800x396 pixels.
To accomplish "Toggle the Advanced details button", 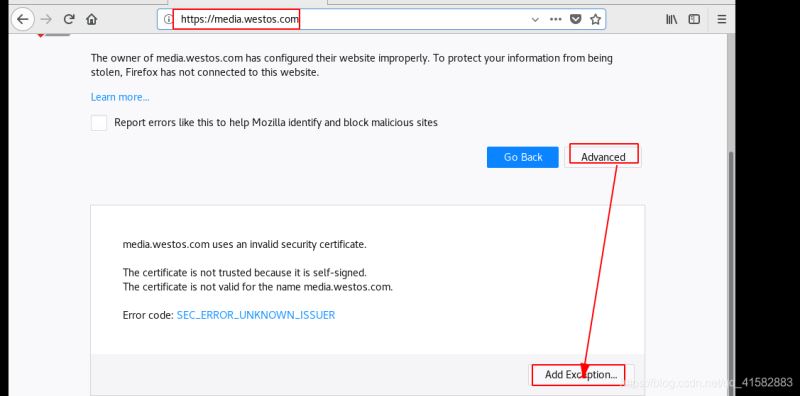I will [x=603, y=157].
